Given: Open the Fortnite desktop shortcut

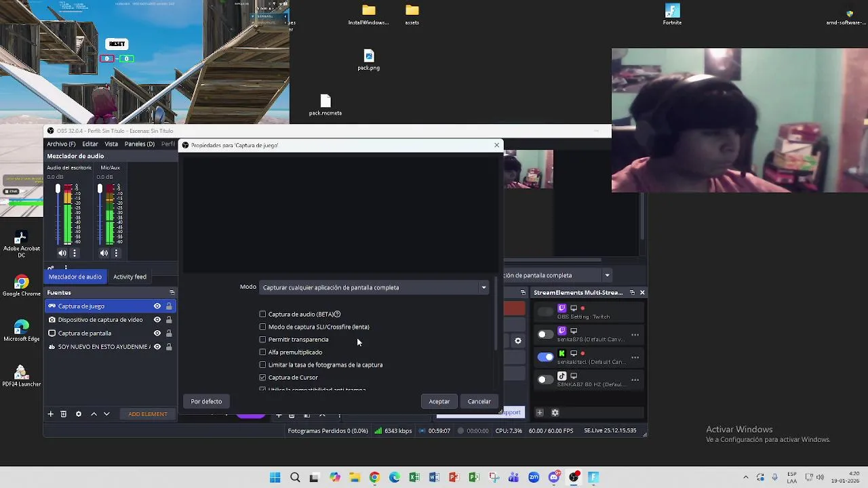Looking at the screenshot, I should pos(672,14).
